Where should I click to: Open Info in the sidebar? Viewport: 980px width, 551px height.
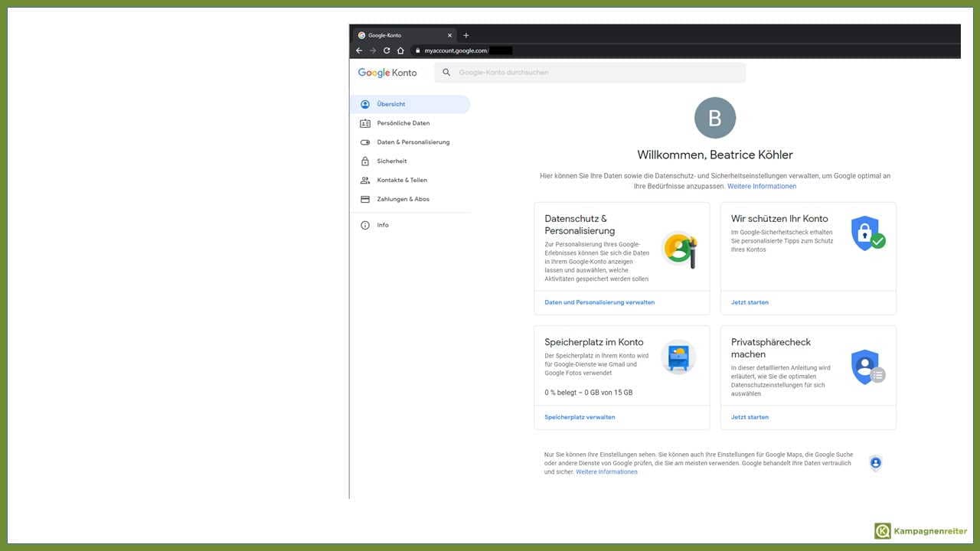pyautogui.click(x=410, y=225)
